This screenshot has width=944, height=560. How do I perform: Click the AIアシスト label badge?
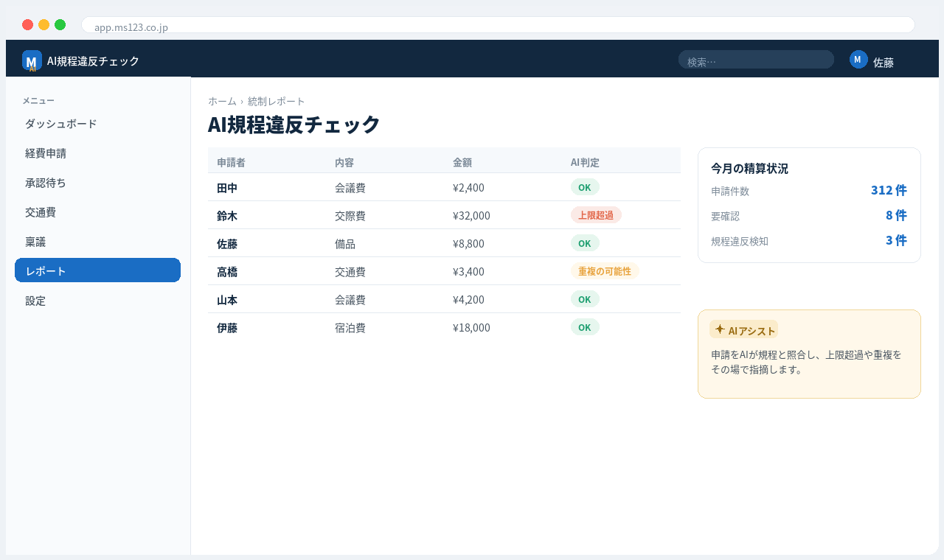743,329
